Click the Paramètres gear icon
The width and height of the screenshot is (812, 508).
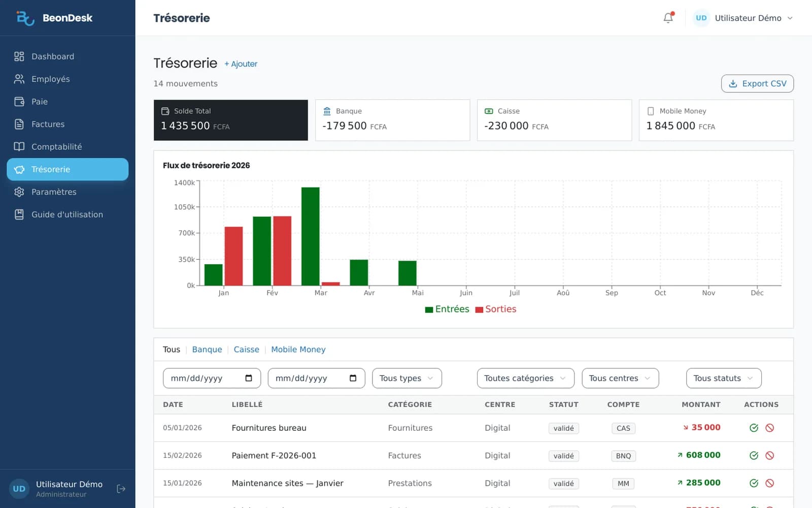(19, 192)
